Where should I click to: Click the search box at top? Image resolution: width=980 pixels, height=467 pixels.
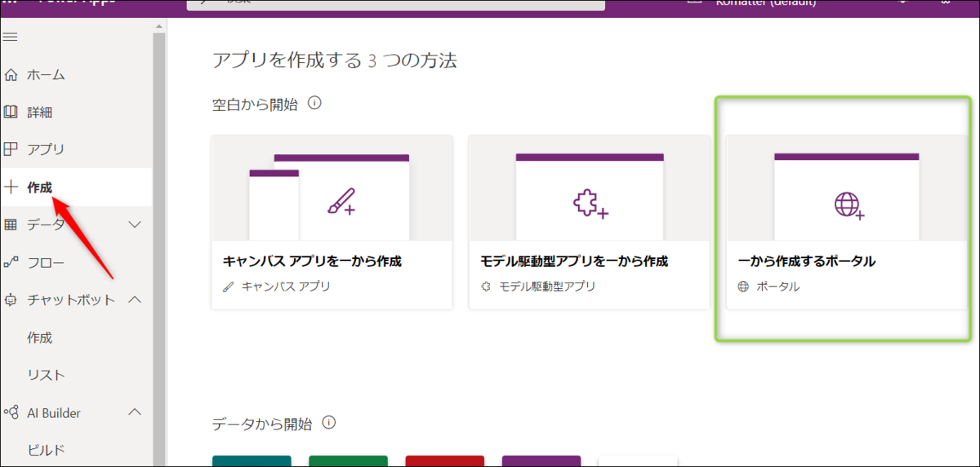click(396, 4)
